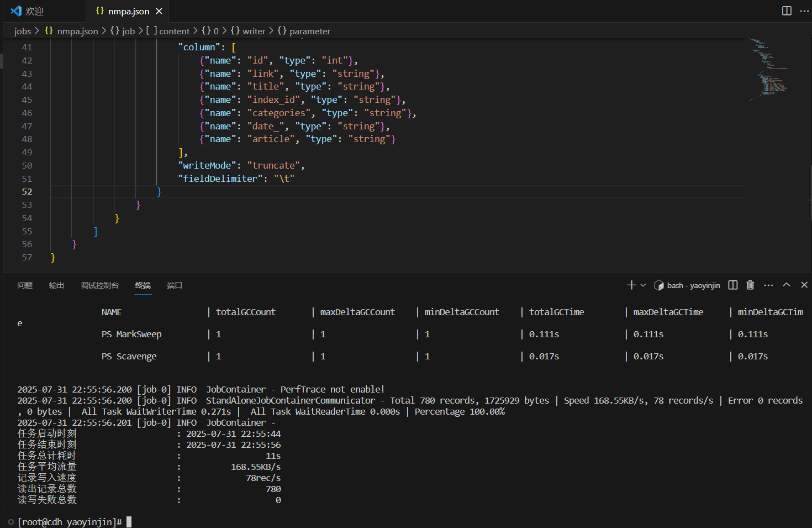Click the split editor right icon
The width and height of the screenshot is (812, 528).
[x=787, y=11]
